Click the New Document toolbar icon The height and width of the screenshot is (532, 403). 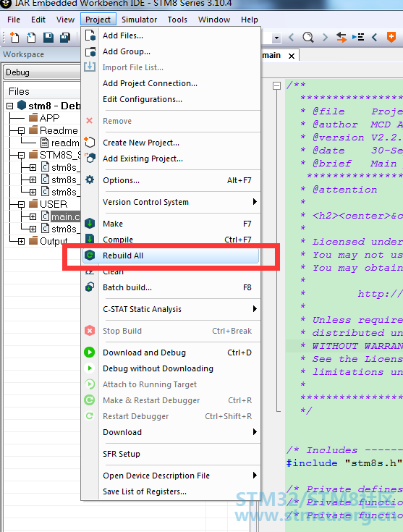pos(14,38)
